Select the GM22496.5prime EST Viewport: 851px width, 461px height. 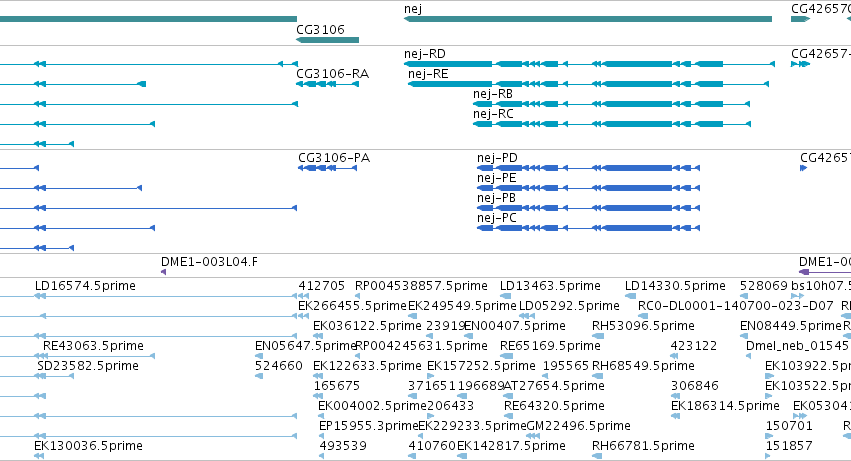coord(579,426)
